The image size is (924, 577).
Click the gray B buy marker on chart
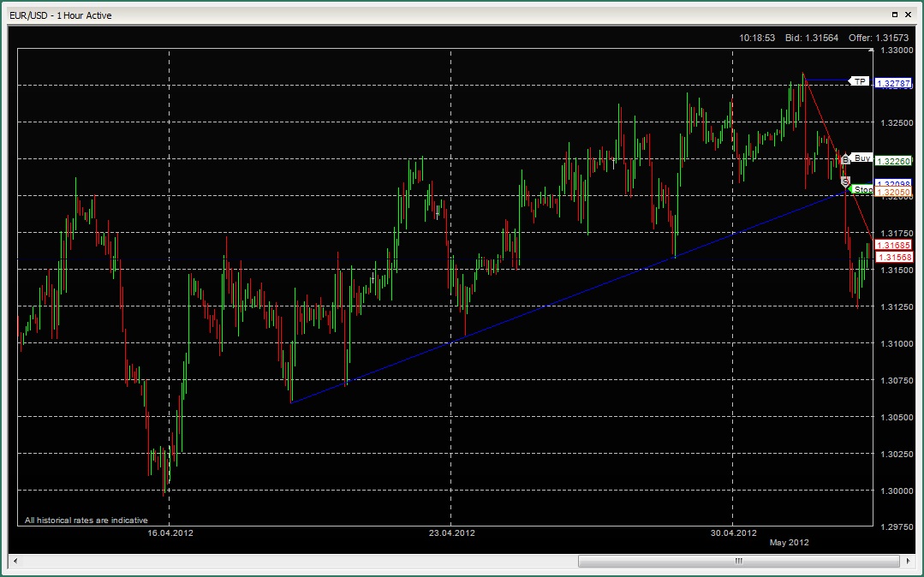(x=845, y=160)
